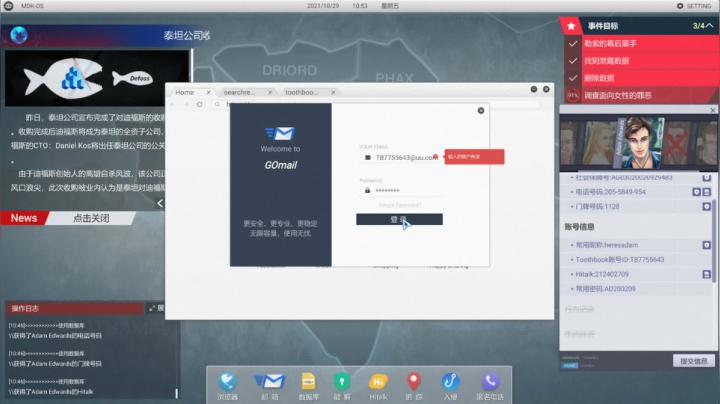The height and width of the screenshot is (404, 720).
Task: Click the News label tab
Action: [24, 218]
